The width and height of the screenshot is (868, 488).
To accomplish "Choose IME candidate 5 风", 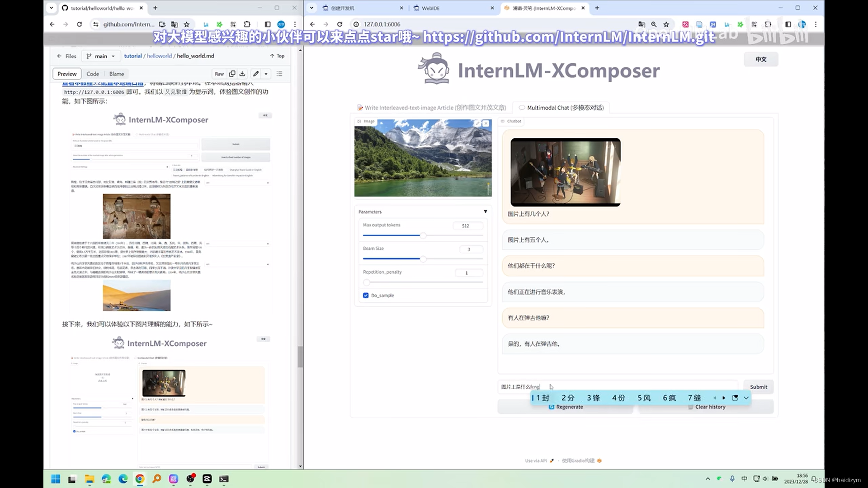I will pyautogui.click(x=644, y=398).
